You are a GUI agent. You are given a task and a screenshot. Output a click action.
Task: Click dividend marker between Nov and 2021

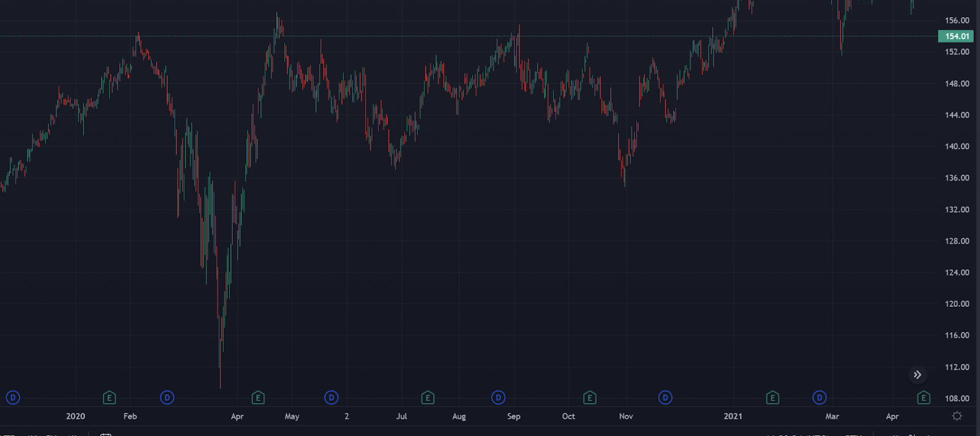tap(665, 398)
